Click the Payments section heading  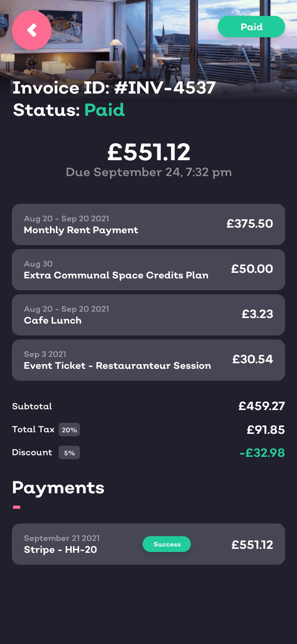[x=58, y=488]
